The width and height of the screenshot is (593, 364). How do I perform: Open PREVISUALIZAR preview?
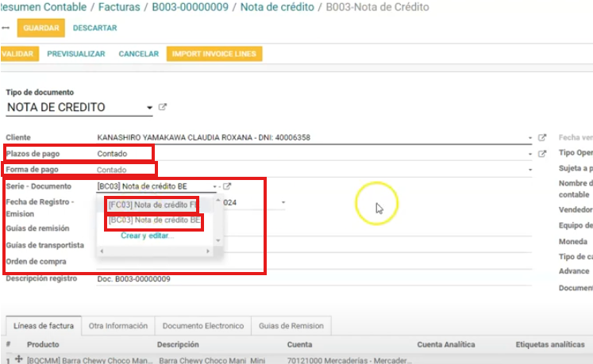(76, 54)
